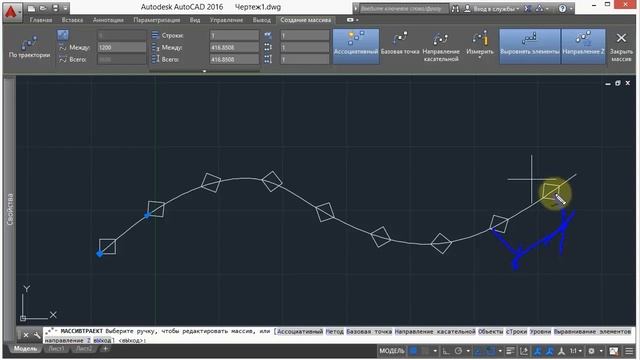640x360 pixels.
Task: Expand the help dropdown arrow
Action: click(571, 9)
